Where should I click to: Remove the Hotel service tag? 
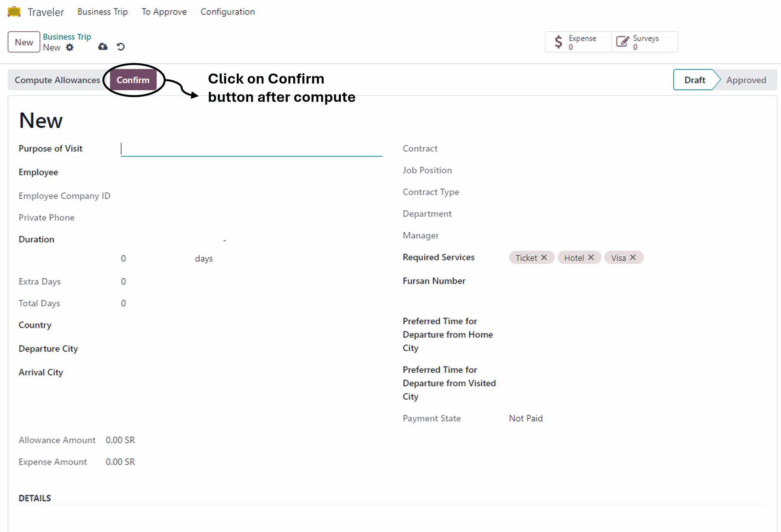(x=591, y=257)
